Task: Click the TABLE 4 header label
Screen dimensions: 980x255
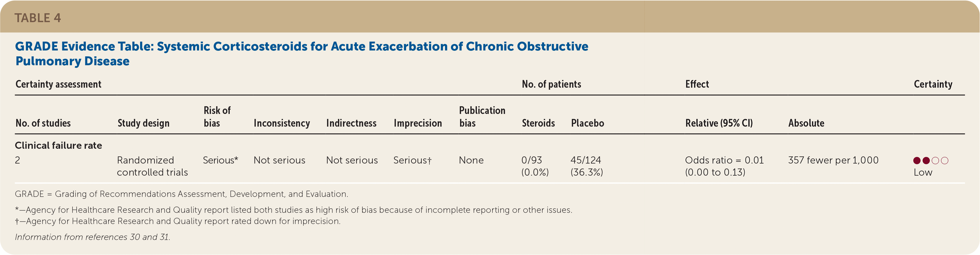Action: [38, 18]
